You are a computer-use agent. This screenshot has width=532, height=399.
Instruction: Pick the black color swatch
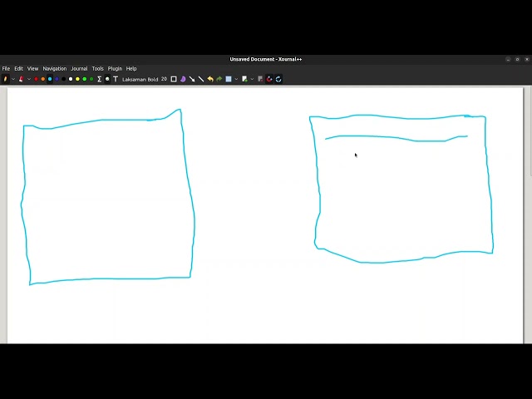click(x=64, y=79)
